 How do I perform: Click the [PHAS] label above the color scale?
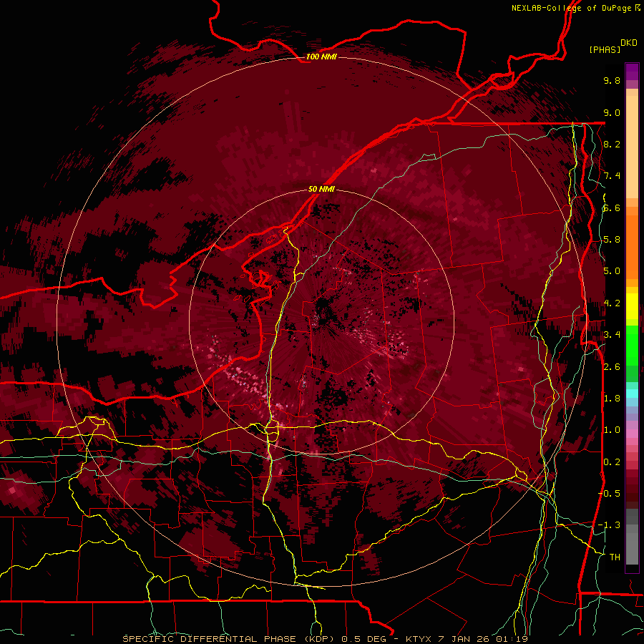coord(605,50)
